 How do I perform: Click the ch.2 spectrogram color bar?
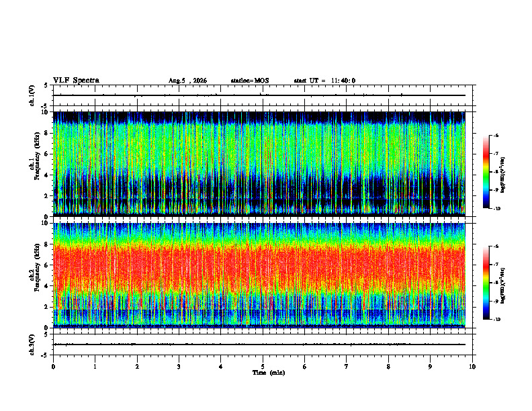(486, 283)
